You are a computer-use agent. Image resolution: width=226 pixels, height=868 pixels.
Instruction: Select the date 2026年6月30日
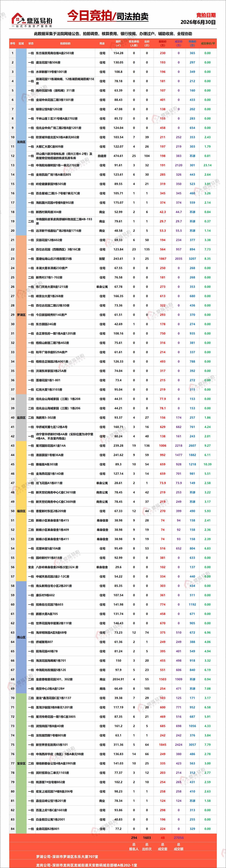pyautogui.click(x=198, y=22)
